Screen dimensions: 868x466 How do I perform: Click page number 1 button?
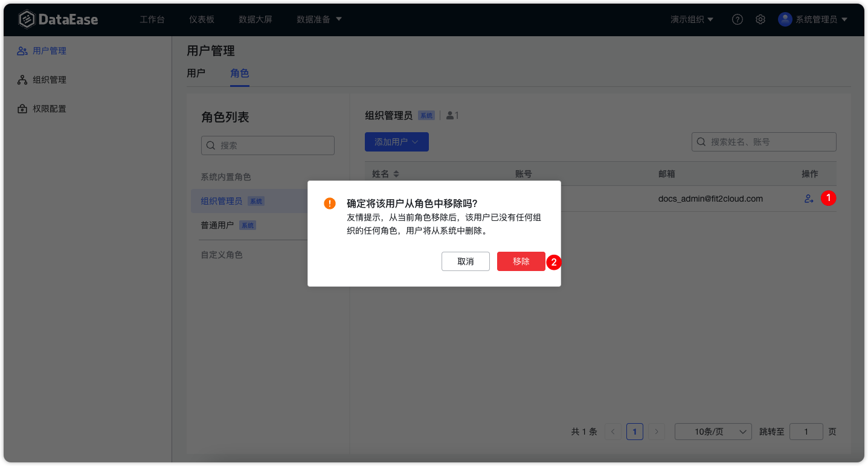pos(635,432)
